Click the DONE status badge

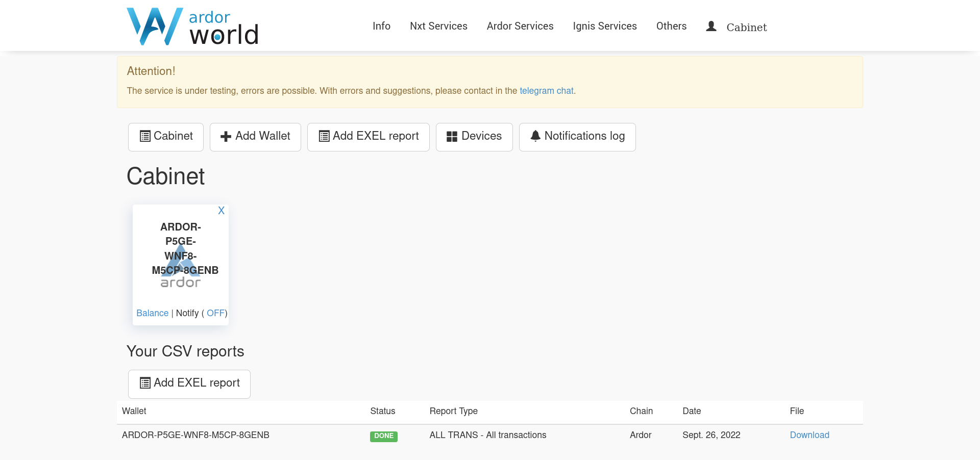(384, 436)
